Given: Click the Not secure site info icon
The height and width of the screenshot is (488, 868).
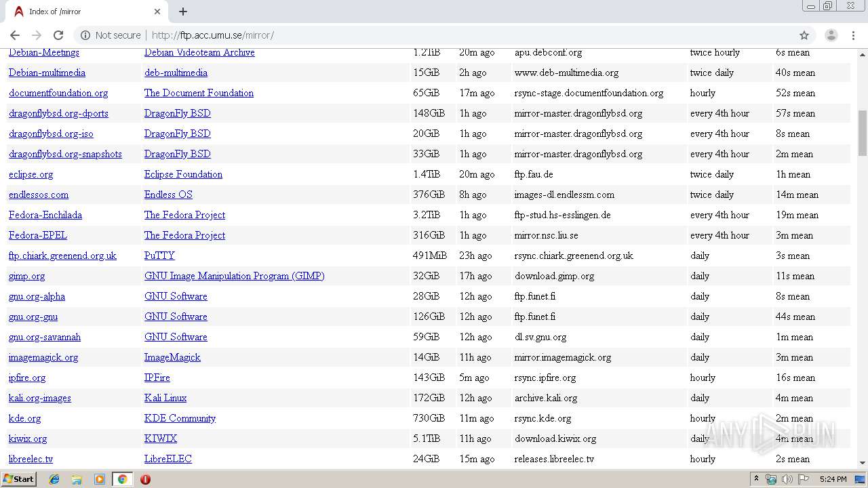Looking at the screenshot, I should pos(85,35).
